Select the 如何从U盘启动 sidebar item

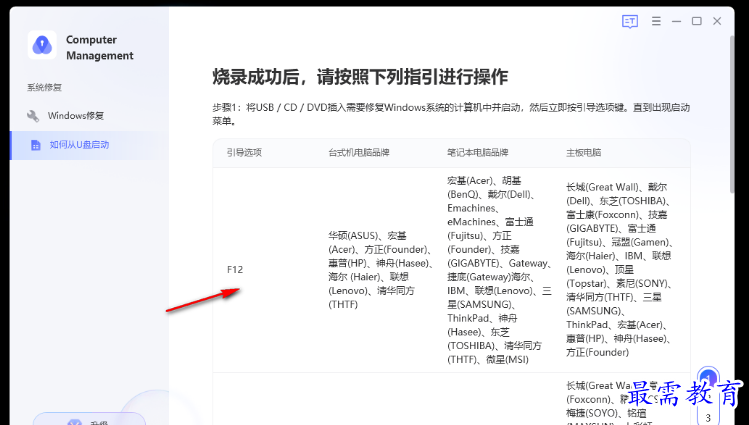coord(89,145)
